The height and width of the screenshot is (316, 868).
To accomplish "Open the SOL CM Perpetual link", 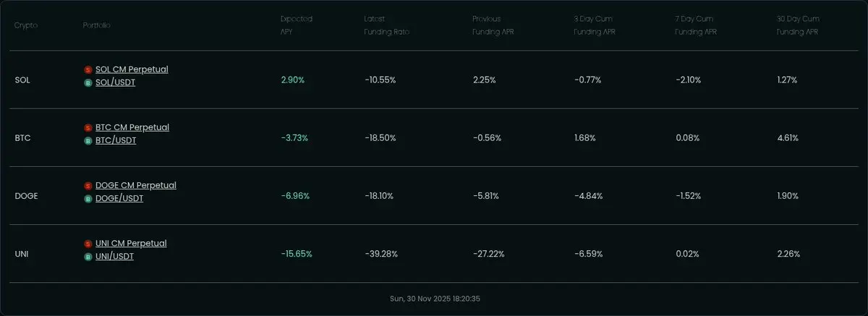I will 132,69.
